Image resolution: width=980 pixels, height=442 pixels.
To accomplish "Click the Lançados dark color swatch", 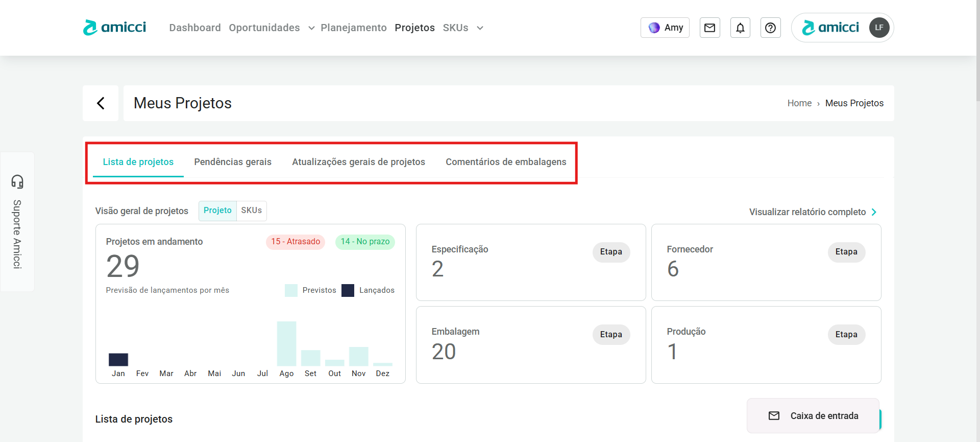I will [x=348, y=290].
